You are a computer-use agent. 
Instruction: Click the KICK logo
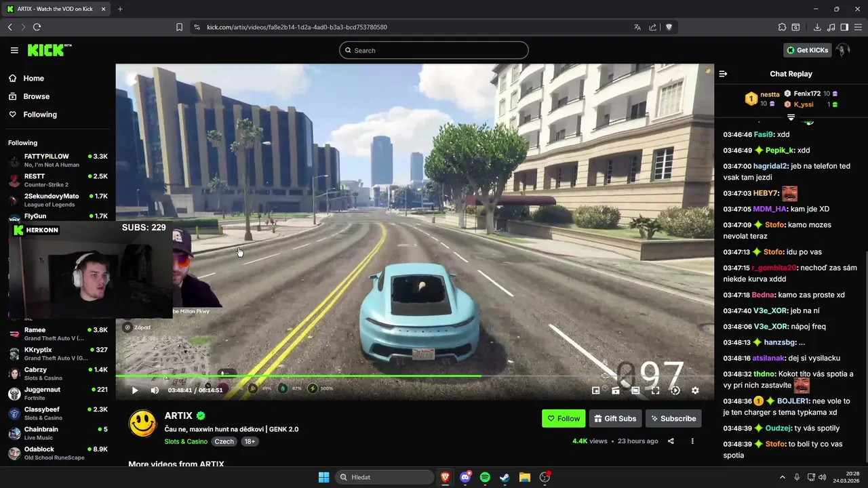[49, 50]
